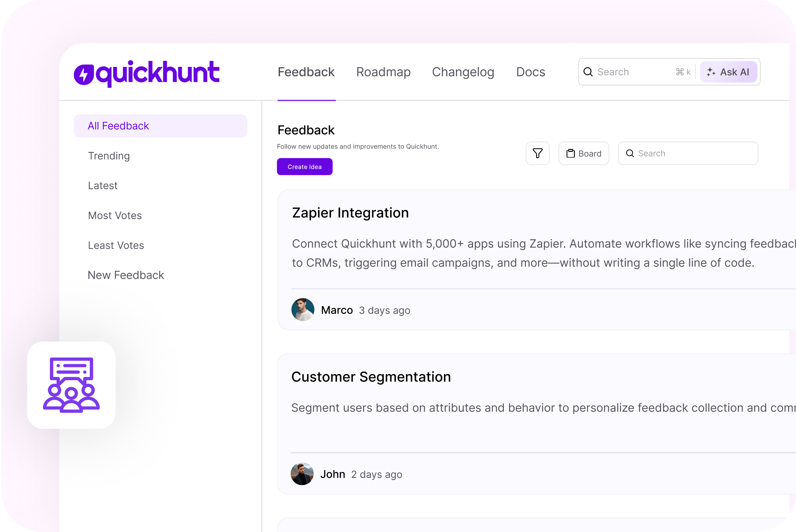Click the Zapier Integration description text

(x=544, y=253)
